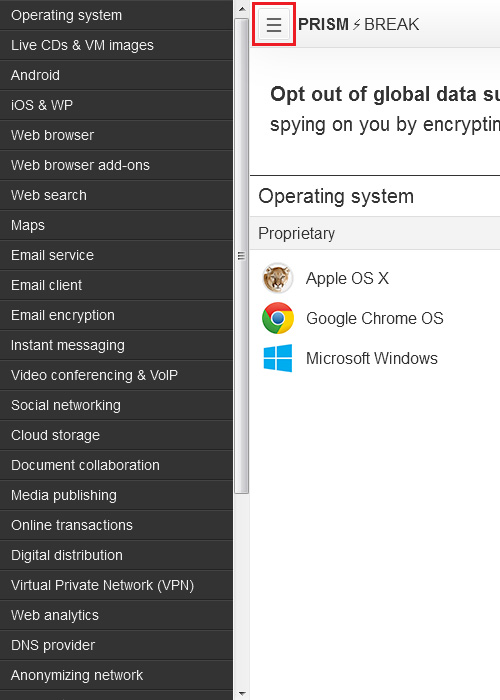This screenshot has width=500, height=700.
Task: Toggle the hamburger menu button
Action: pyautogui.click(x=274, y=24)
